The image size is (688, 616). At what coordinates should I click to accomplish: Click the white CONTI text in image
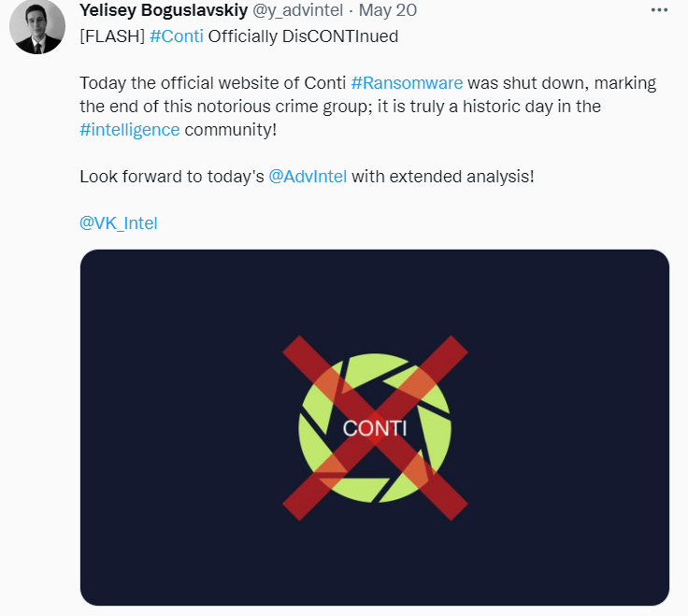coord(375,428)
